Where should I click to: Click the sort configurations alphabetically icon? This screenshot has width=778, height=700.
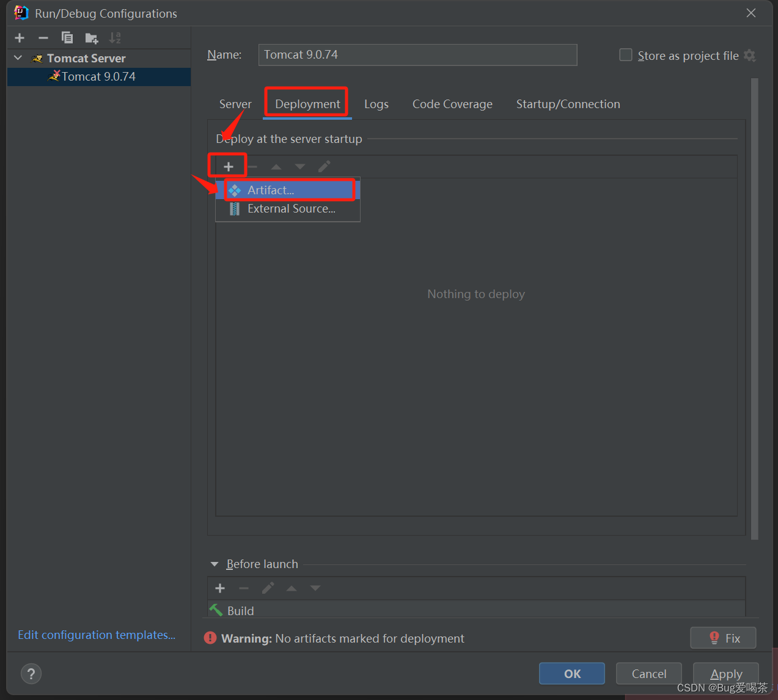[x=115, y=38]
